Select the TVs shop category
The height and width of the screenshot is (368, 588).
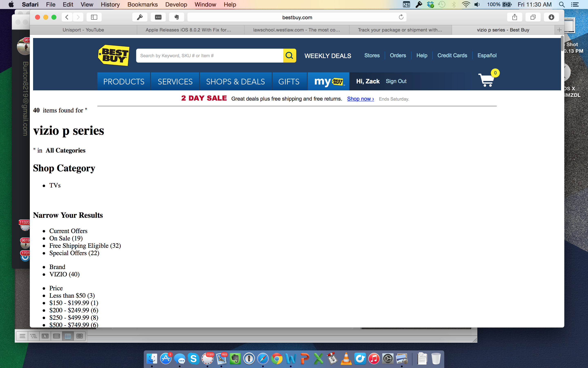point(55,185)
